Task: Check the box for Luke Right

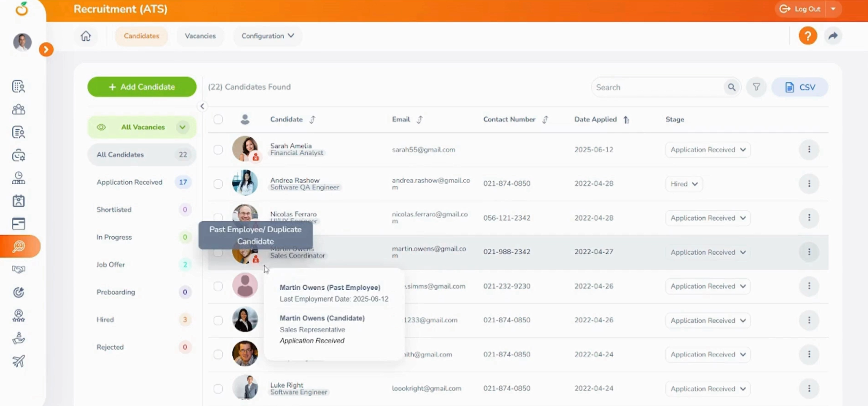Action: (218, 389)
